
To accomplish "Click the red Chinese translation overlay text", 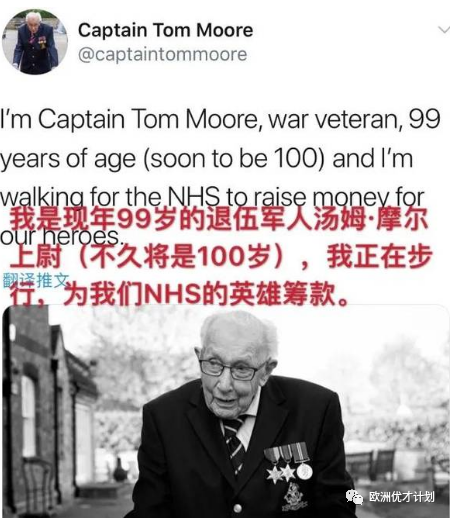I will click(x=220, y=257).
